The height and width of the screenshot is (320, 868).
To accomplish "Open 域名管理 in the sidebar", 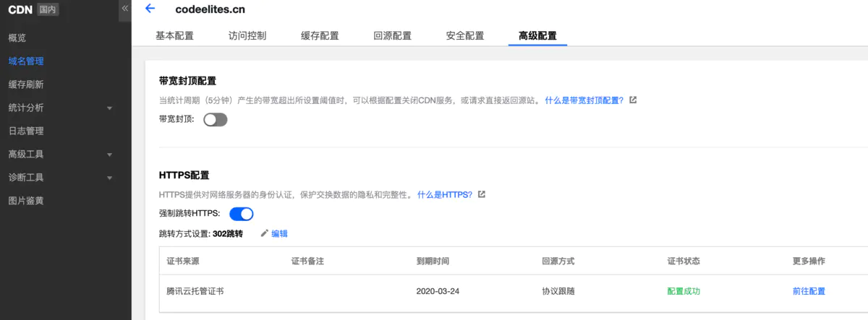I will click(x=26, y=61).
